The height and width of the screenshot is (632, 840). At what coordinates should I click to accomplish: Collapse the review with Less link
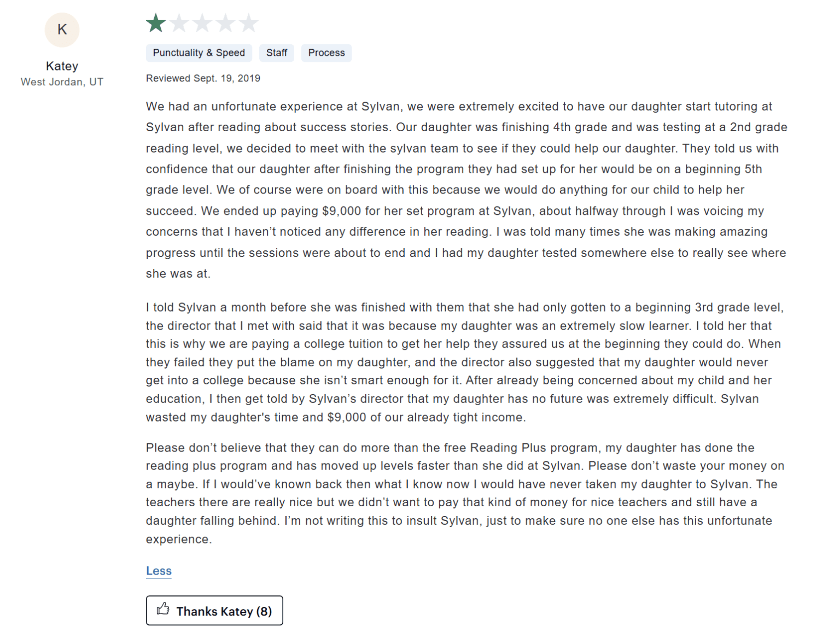pyautogui.click(x=159, y=571)
